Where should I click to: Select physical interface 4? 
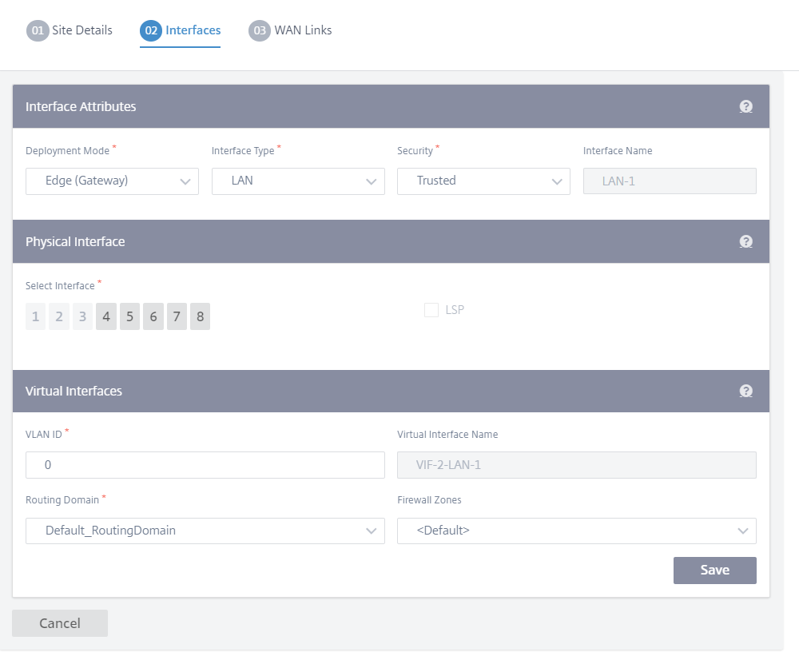(x=106, y=316)
